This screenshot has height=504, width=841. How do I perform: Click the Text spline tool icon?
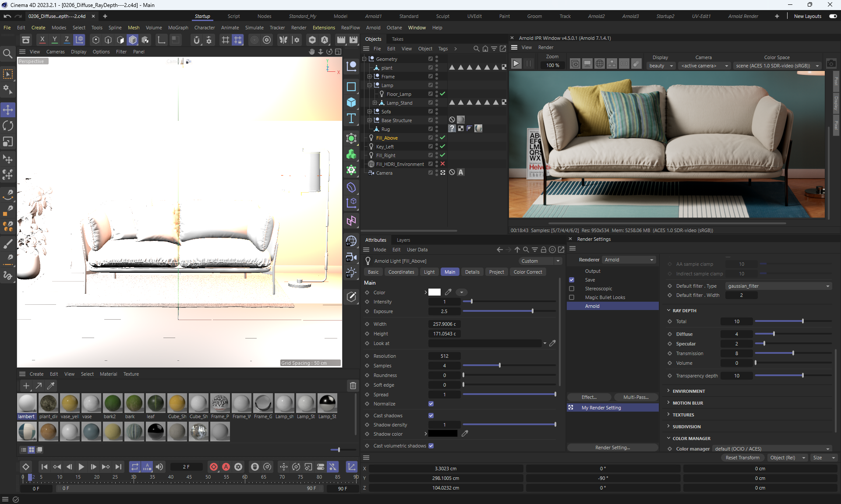click(x=351, y=119)
